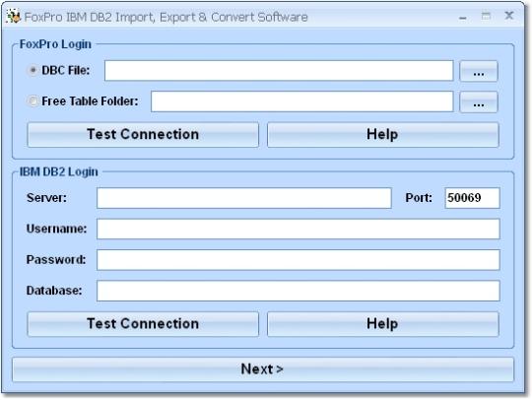Click the Server input field
The image size is (532, 400).
[244, 198]
